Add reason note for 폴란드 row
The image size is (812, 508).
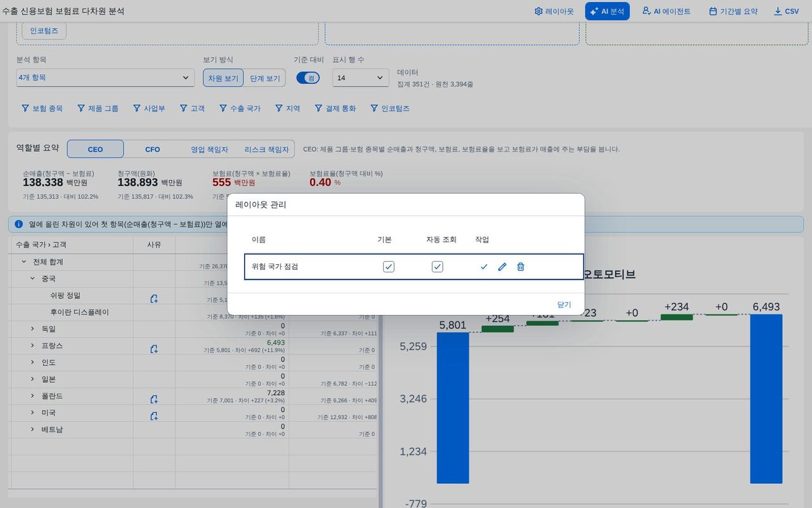click(x=154, y=399)
